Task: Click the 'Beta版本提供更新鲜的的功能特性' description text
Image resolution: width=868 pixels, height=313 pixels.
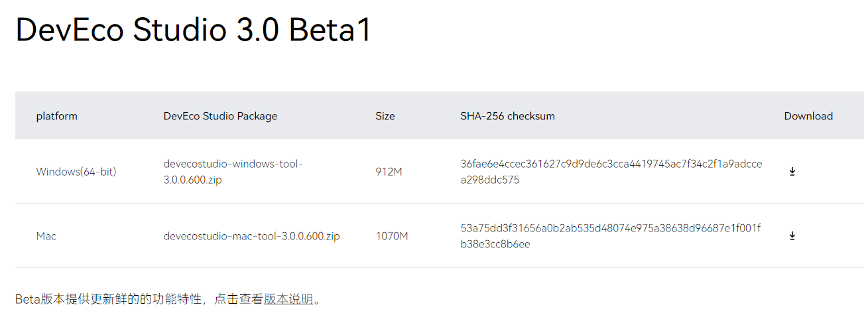Action: click(x=109, y=299)
